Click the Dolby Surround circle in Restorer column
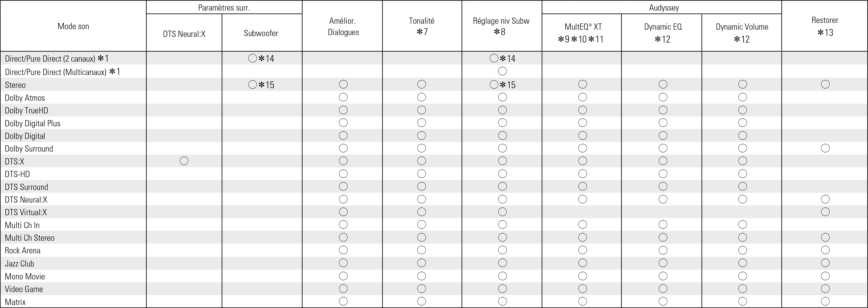Screen dimensions: 868x308 [825, 148]
